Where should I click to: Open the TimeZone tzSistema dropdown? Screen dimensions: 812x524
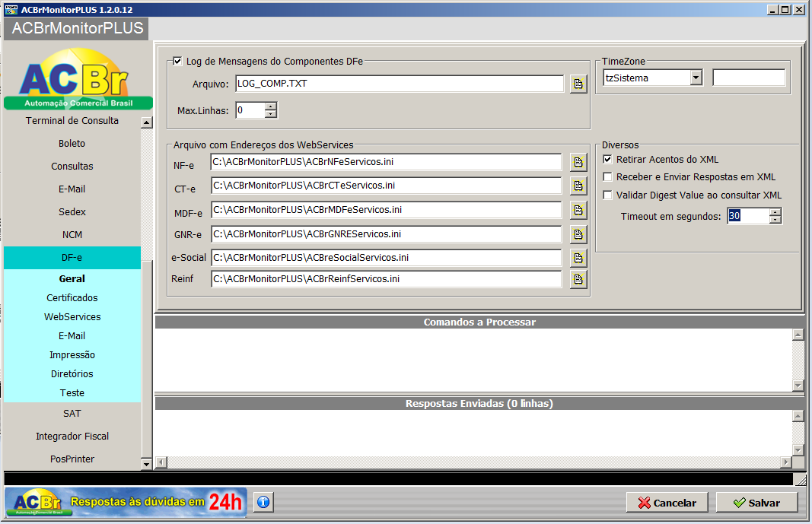click(x=696, y=78)
